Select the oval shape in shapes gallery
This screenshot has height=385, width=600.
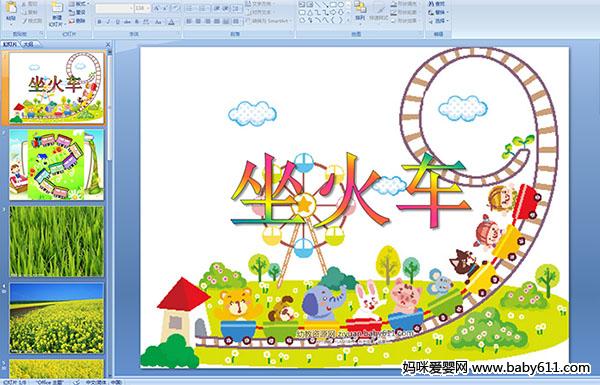341,5
